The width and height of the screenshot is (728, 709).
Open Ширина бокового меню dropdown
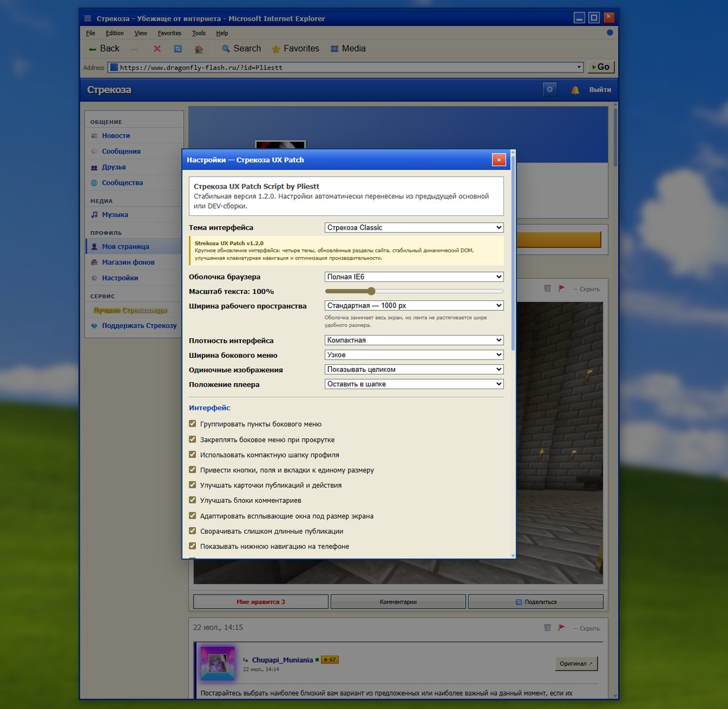(414, 355)
